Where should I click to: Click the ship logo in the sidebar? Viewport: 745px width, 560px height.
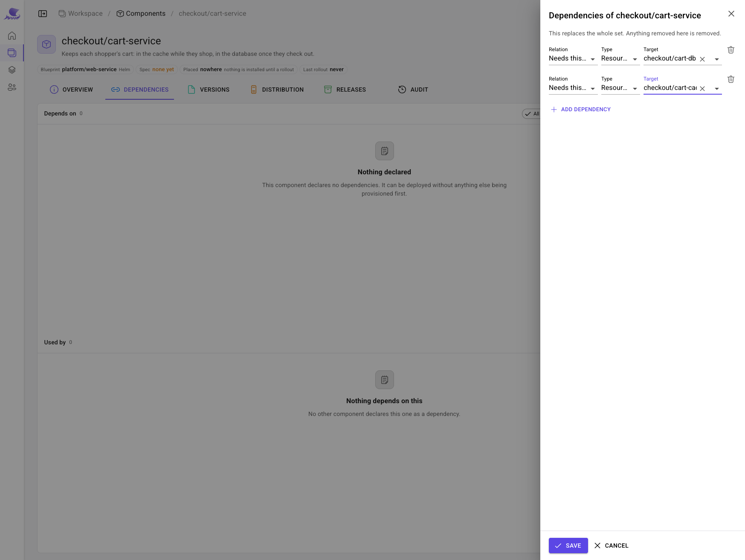(12, 14)
